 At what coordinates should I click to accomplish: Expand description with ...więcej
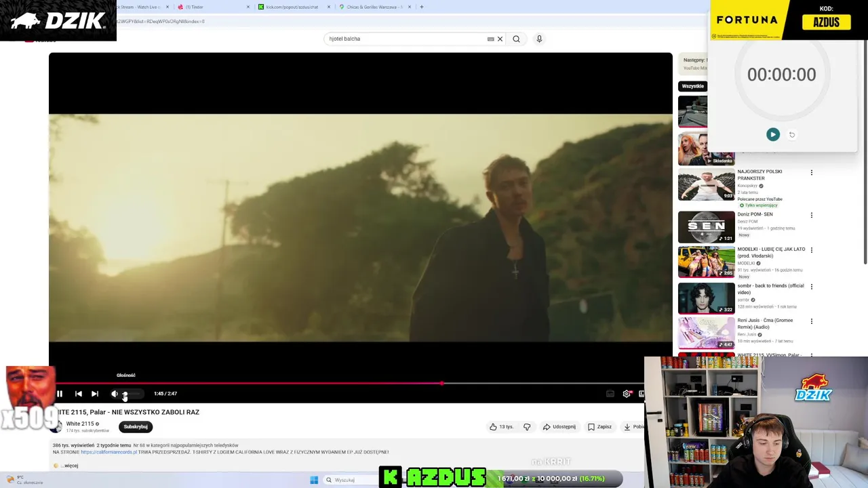tap(71, 466)
